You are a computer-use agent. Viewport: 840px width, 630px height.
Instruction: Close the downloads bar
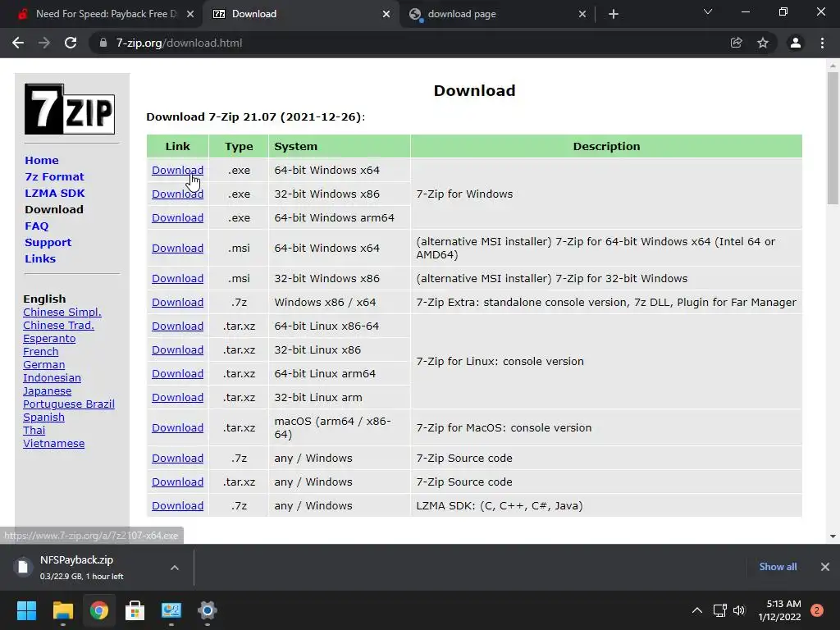(825, 567)
